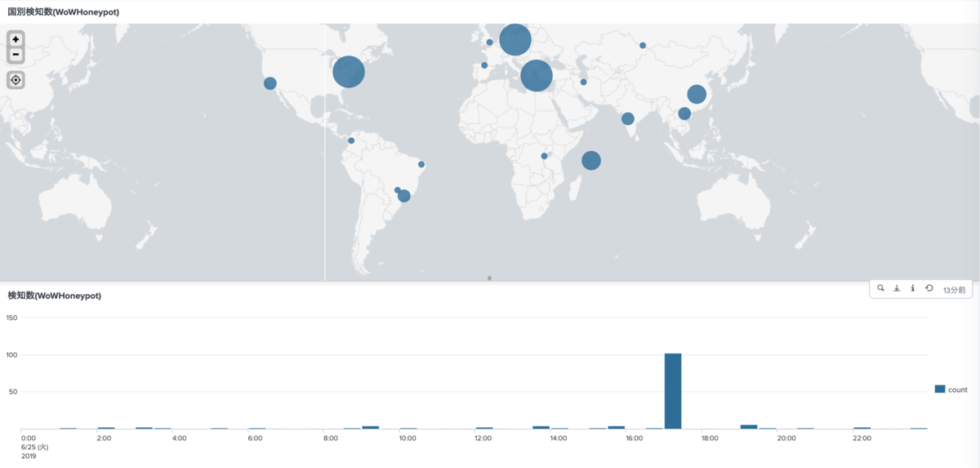Select the tall bar at 17:00
Image resolution: width=980 pixels, height=468 pixels.
(673, 391)
